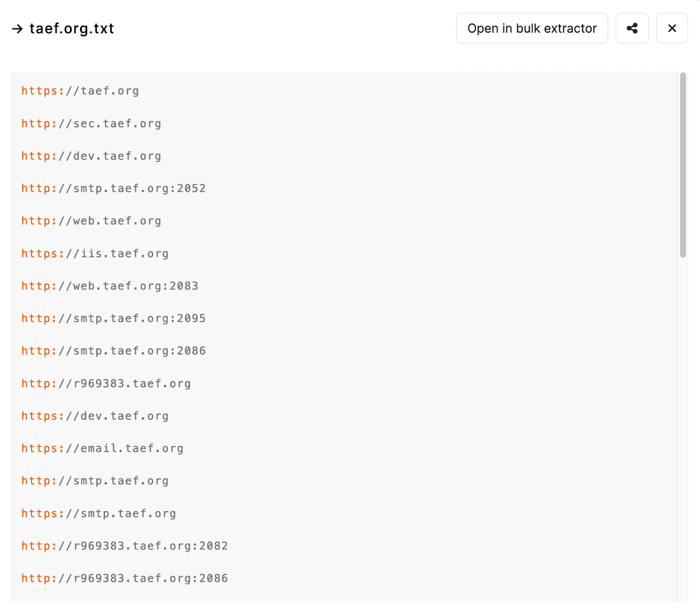Select the http://smtp.taef.org:2095 line
The width and height of the screenshot is (700, 611).
coord(113,318)
